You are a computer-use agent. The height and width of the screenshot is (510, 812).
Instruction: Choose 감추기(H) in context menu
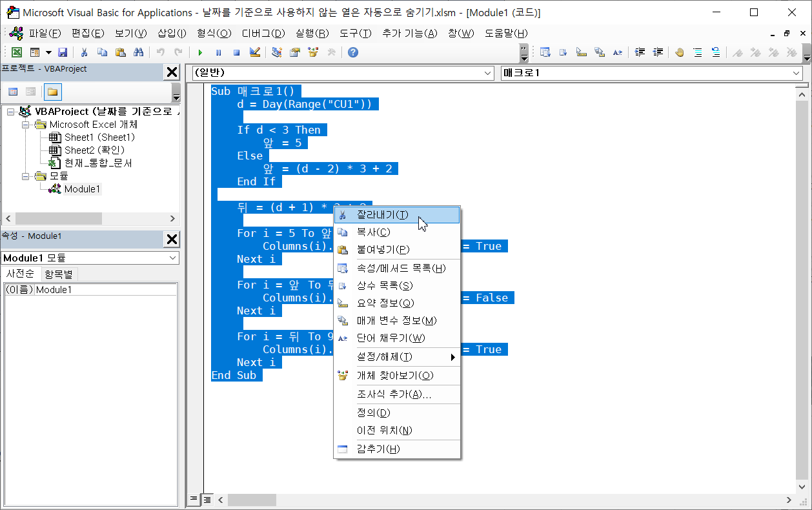point(396,449)
